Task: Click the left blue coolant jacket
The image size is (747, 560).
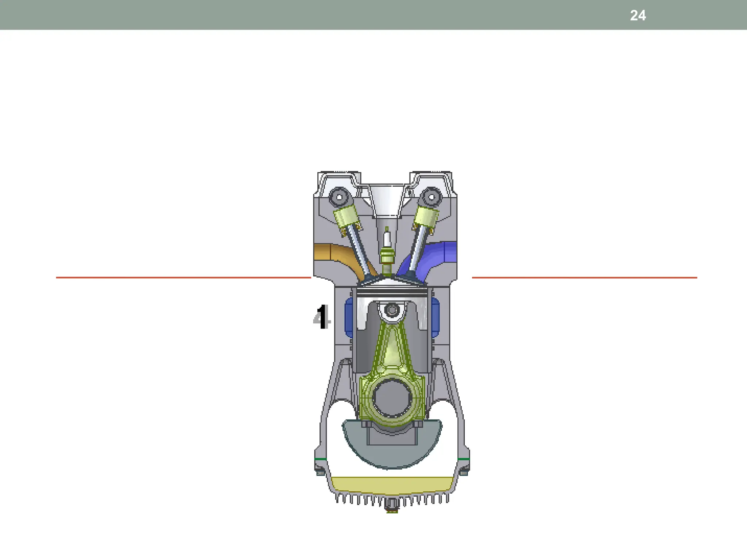Action: 349,317
